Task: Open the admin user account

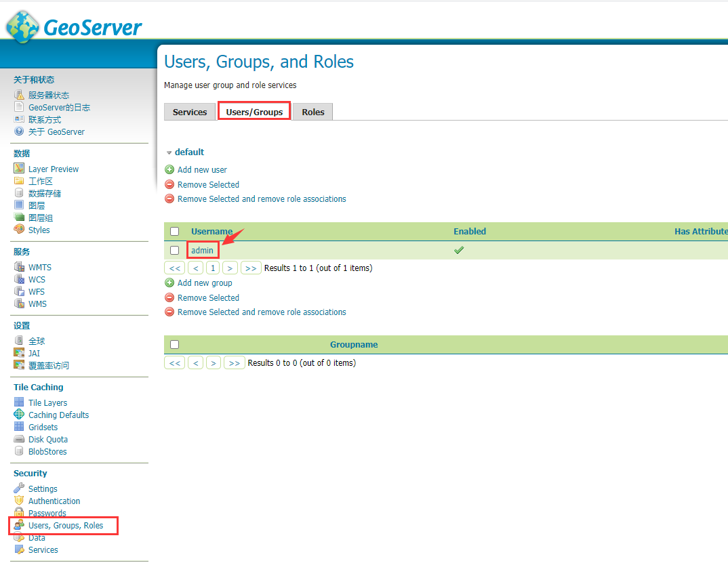Action: [202, 249]
